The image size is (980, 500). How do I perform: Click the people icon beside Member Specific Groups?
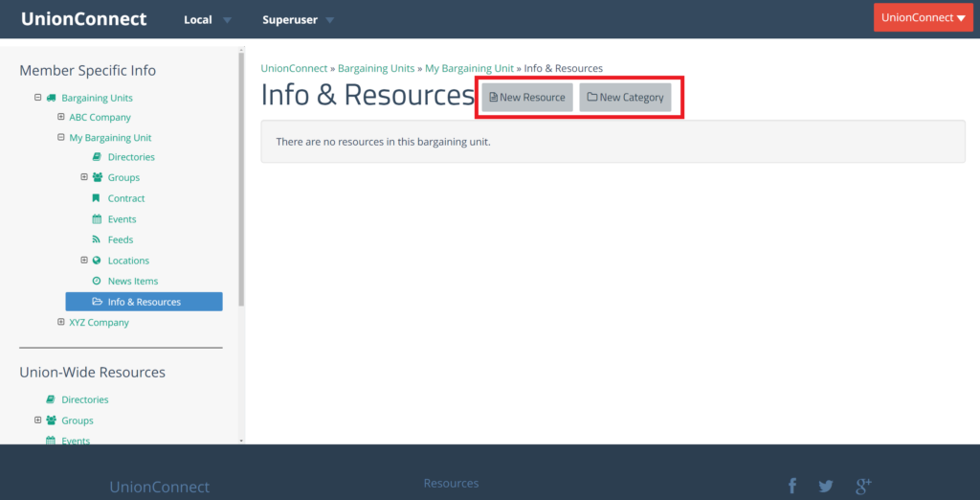tap(97, 178)
